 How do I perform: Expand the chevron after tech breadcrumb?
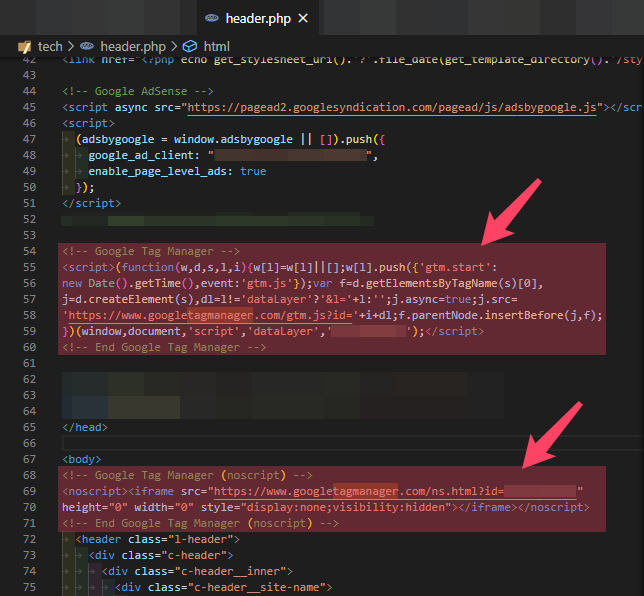tap(71, 46)
